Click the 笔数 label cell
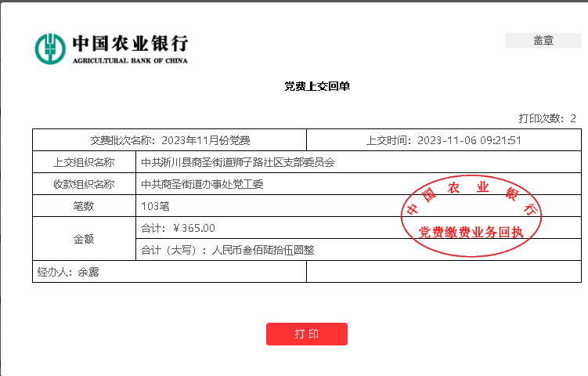Image resolution: width=588 pixels, height=376 pixels. [84, 206]
